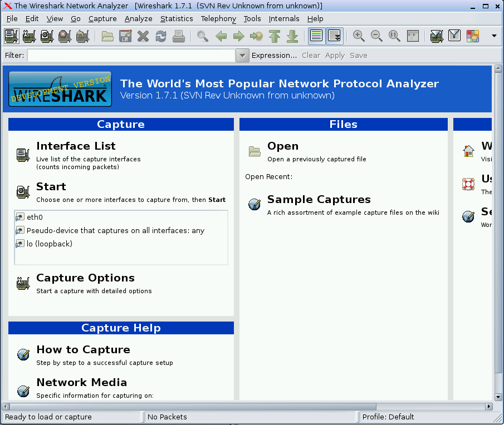
Task: Click the capture options toolbar icon
Action: point(30,36)
